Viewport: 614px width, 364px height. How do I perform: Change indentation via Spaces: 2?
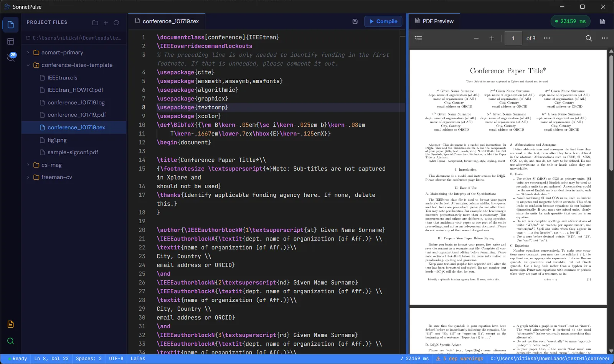(89, 359)
